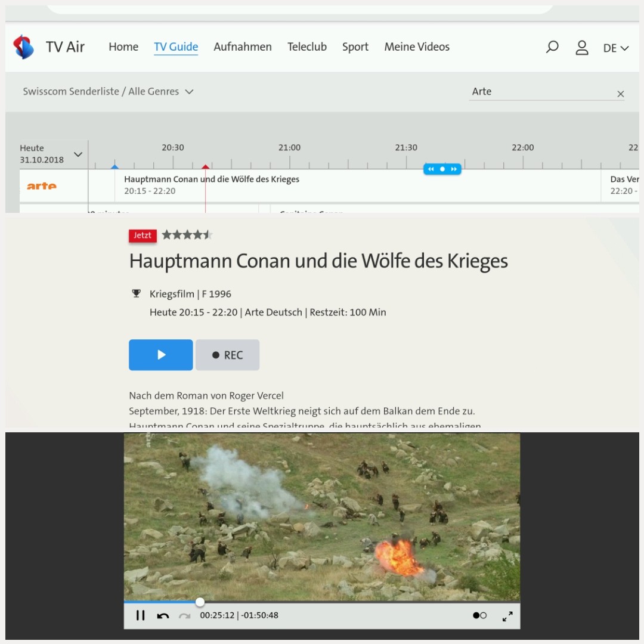The height and width of the screenshot is (644, 644).
Task: Clear the Arte search field
Action: (620, 94)
